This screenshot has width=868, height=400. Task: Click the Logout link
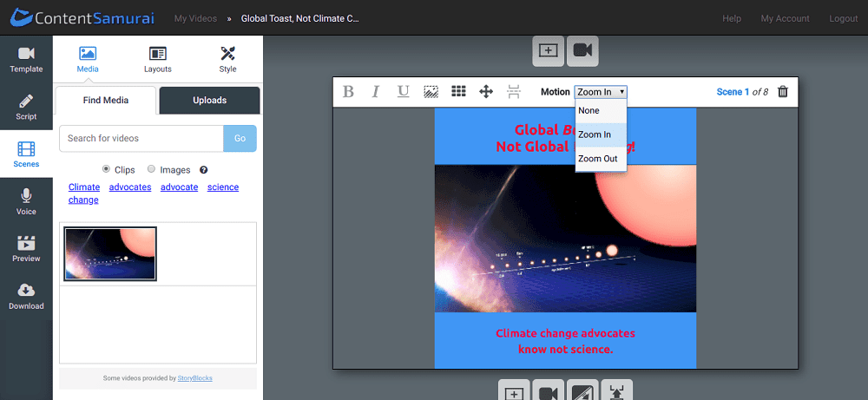tap(843, 18)
